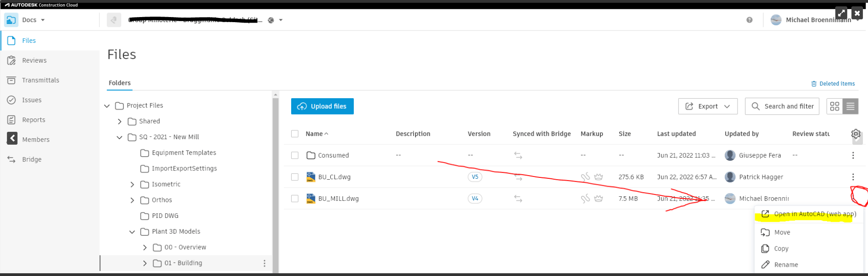Choose Move from context menu
This screenshot has width=868, height=276.
809,232
